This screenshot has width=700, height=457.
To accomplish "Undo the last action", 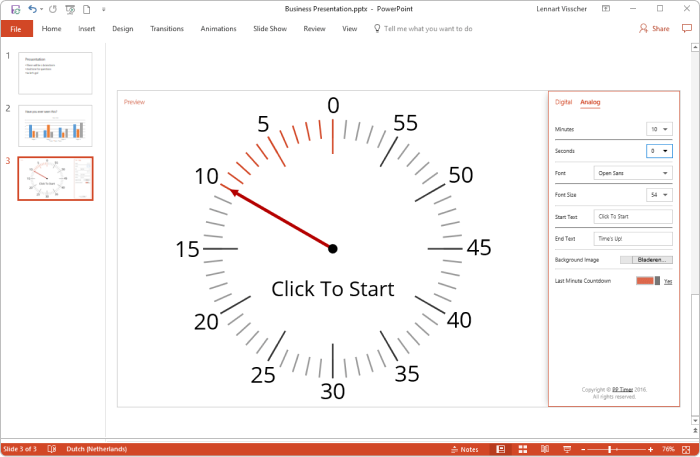I will (32, 9).
